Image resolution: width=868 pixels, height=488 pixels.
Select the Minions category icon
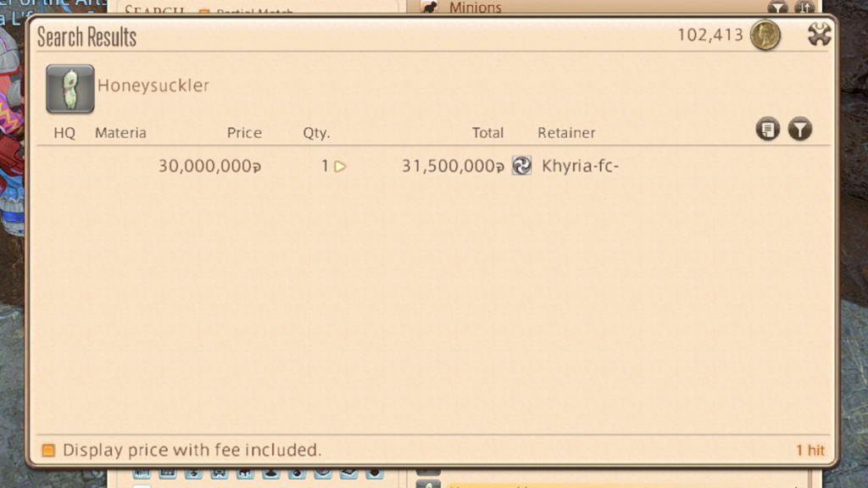(x=430, y=8)
